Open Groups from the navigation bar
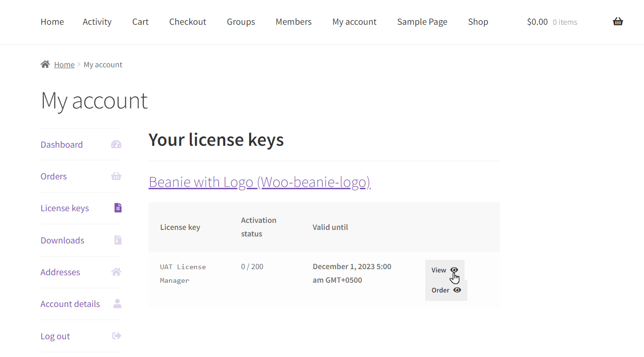The image size is (644, 357). (241, 22)
